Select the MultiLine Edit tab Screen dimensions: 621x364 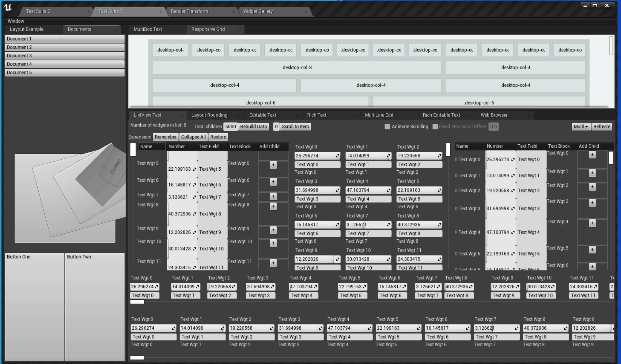pyautogui.click(x=379, y=115)
